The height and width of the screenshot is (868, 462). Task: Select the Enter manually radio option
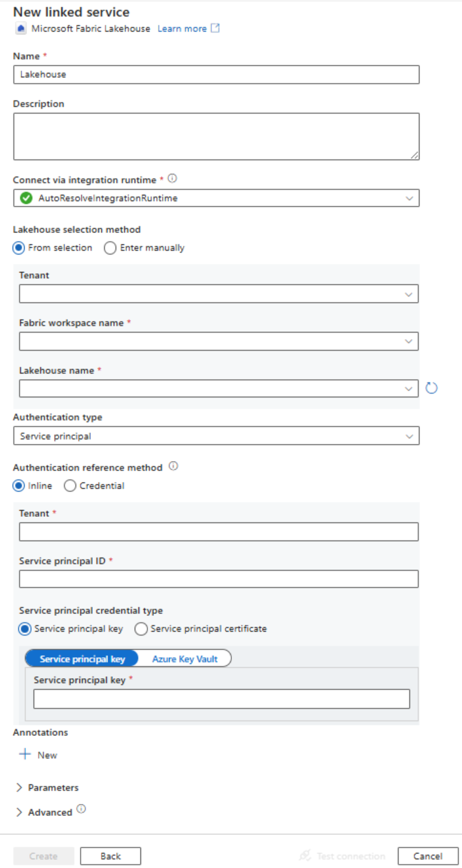(x=111, y=248)
